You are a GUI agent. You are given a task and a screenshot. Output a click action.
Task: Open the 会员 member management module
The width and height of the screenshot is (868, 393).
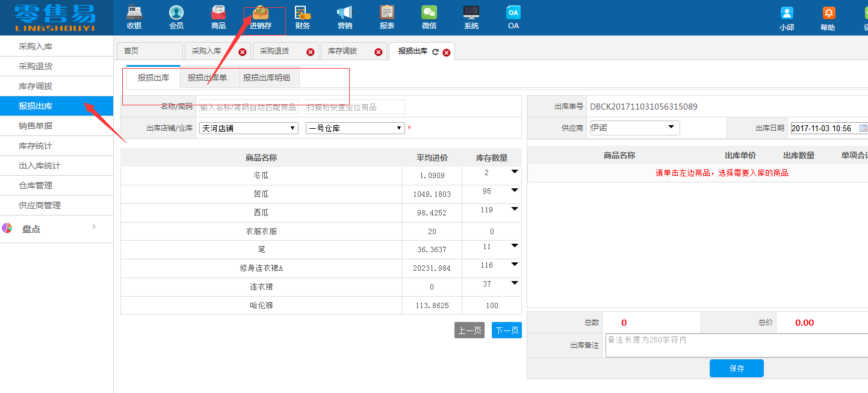pyautogui.click(x=176, y=17)
